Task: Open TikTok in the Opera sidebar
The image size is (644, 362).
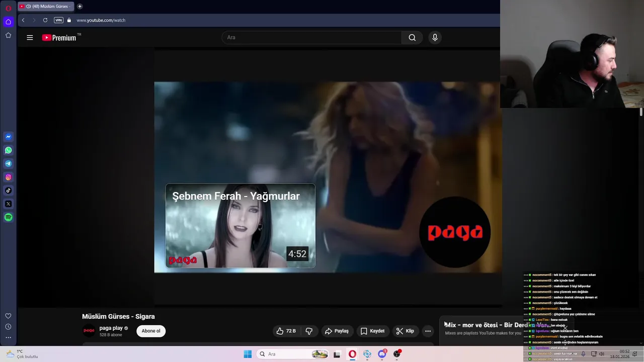Action: [x=8, y=191]
